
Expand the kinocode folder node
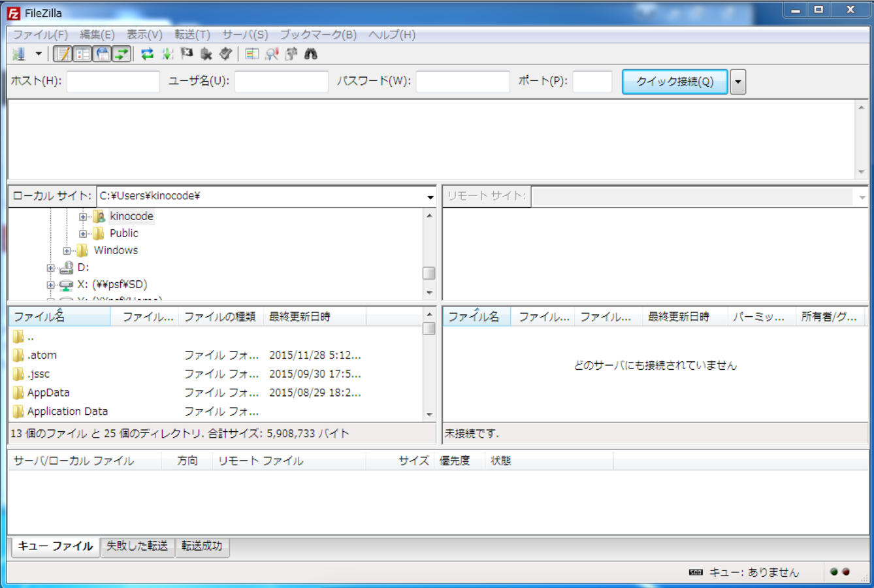tap(83, 216)
